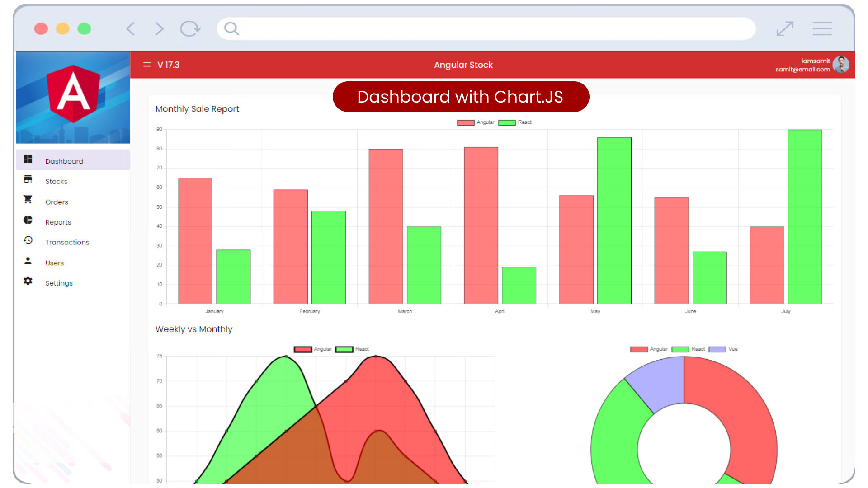The image size is (868, 488).
Task: Click the Angular Stock title
Action: [x=463, y=65]
